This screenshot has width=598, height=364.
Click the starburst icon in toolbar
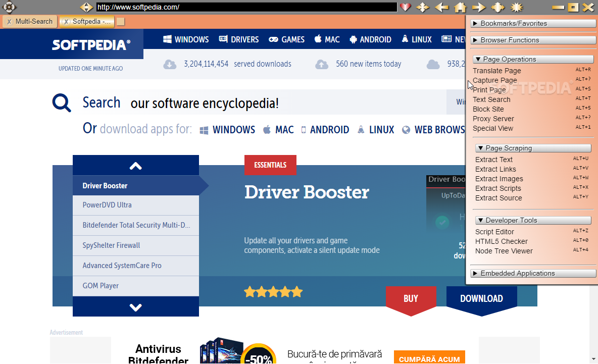tap(516, 7)
